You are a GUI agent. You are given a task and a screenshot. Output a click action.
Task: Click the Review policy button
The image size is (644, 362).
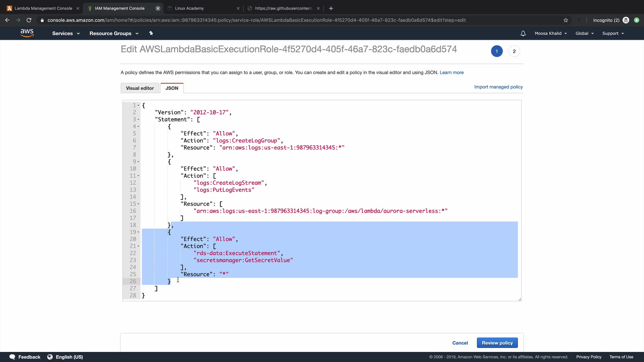pyautogui.click(x=497, y=343)
